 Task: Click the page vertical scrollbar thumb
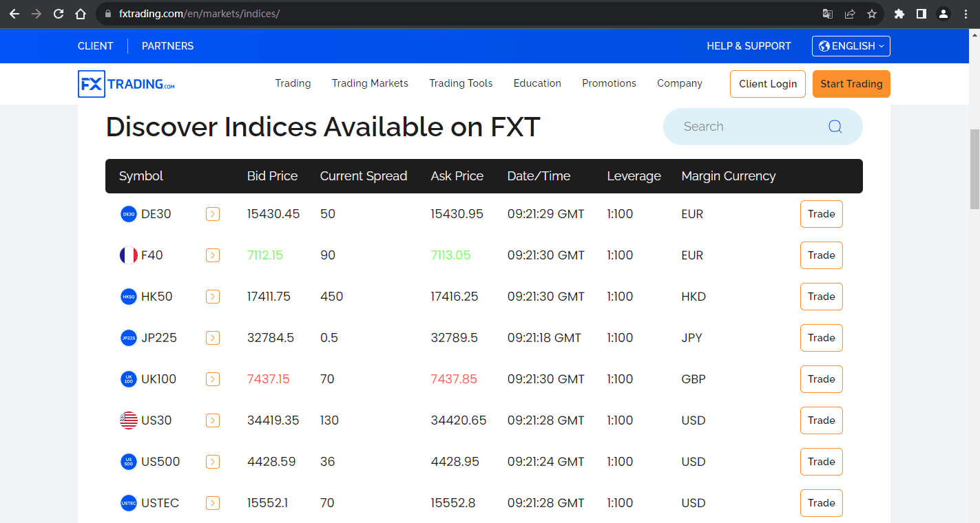[x=974, y=169]
